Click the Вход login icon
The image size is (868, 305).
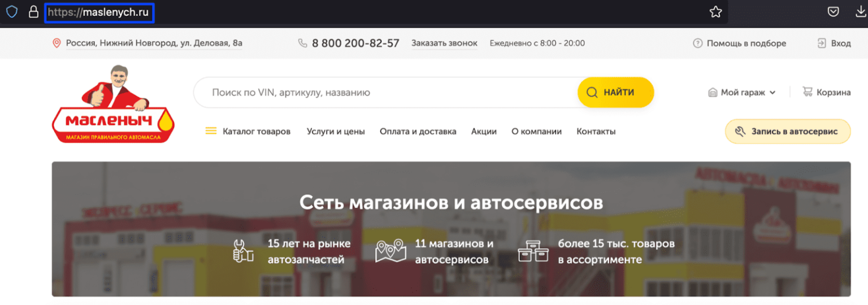(822, 43)
